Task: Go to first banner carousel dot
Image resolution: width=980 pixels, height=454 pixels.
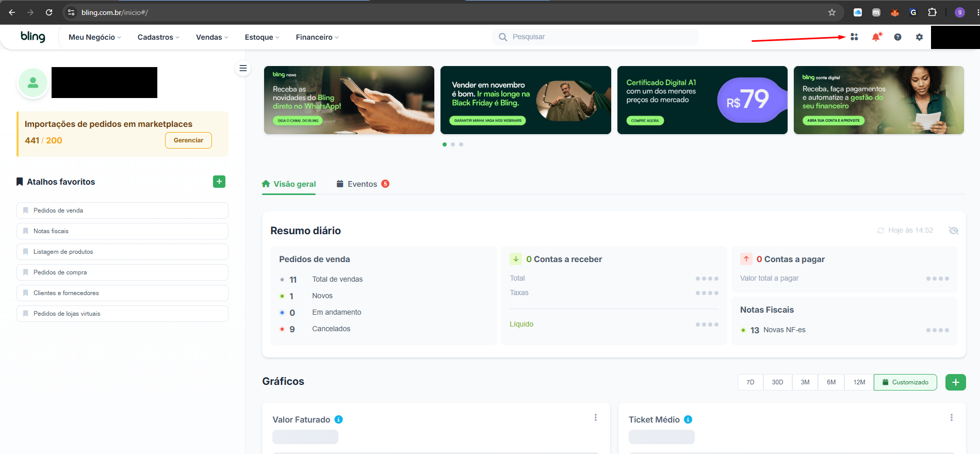Action: pos(445,144)
